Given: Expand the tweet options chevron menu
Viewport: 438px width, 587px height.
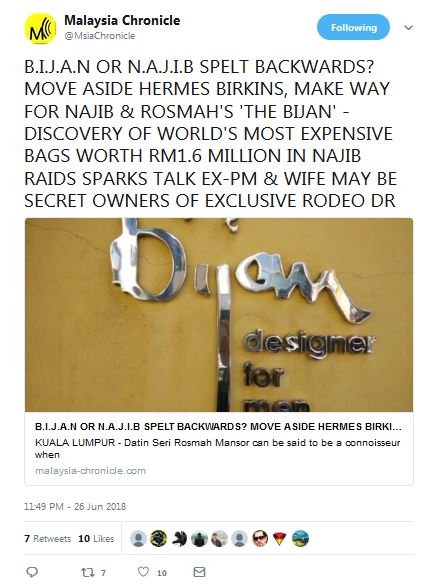Looking at the screenshot, I should point(408,28).
